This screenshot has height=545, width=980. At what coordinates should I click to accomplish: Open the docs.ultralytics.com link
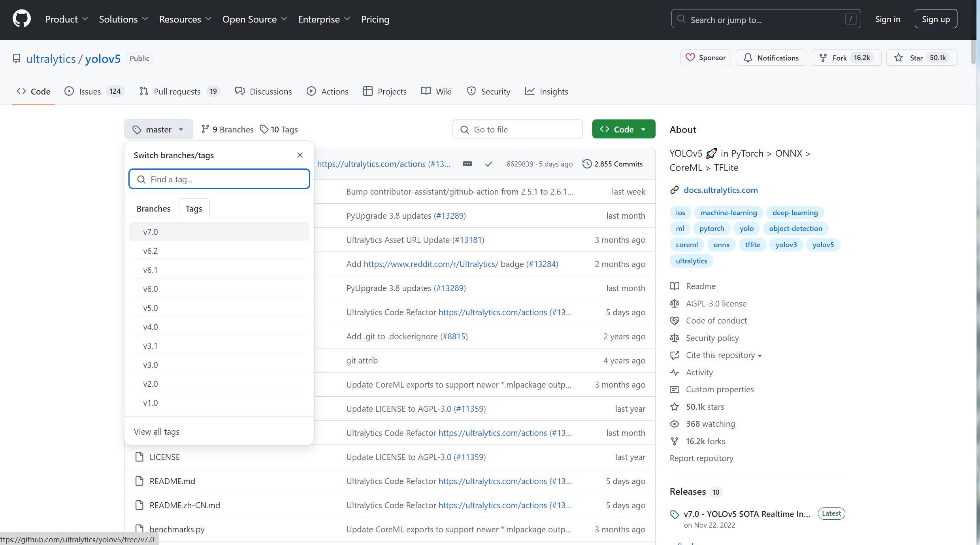(x=721, y=190)
